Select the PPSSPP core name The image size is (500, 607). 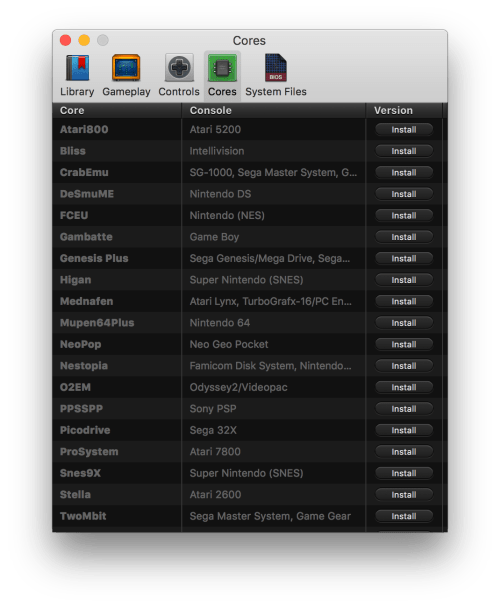pyautogui.click(x=81, y=409)
